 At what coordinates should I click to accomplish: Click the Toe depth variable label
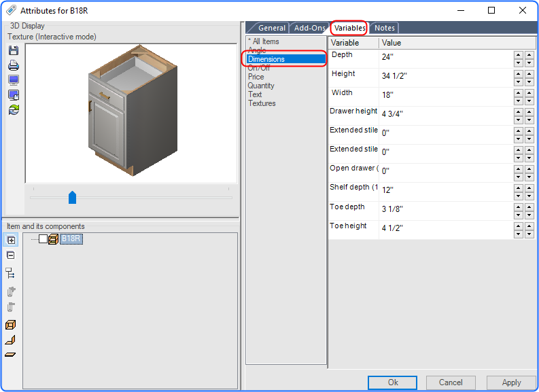coord(347,207)
